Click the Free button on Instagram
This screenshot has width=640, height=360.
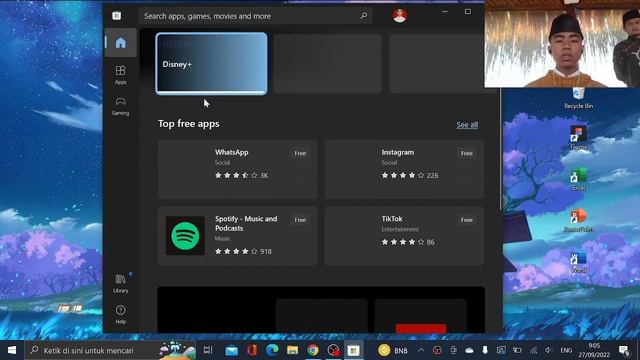(x=467, y=153)
